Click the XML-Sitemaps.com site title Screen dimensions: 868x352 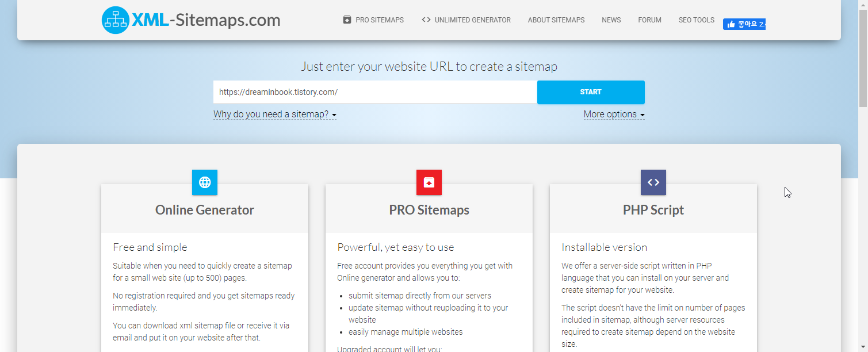206,20
